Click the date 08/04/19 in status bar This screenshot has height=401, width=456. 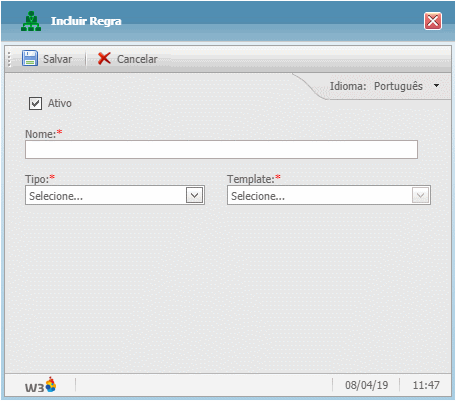(367, 385)
